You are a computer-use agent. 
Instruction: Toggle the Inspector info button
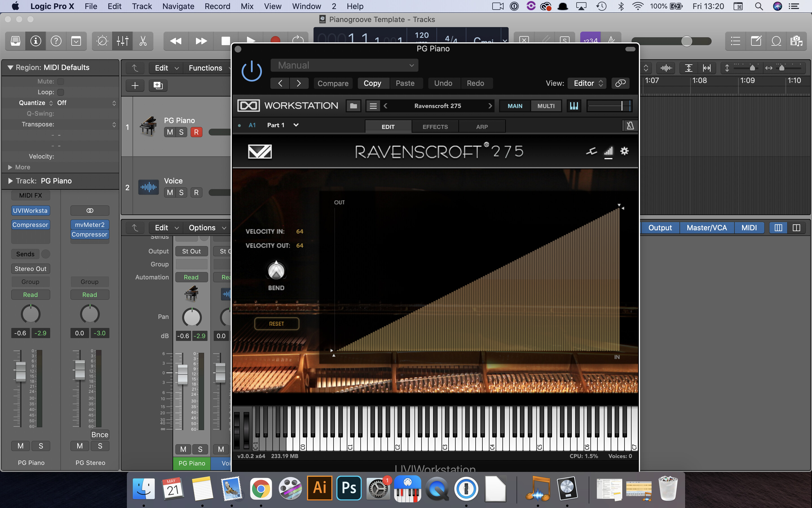tap(36, 41)
